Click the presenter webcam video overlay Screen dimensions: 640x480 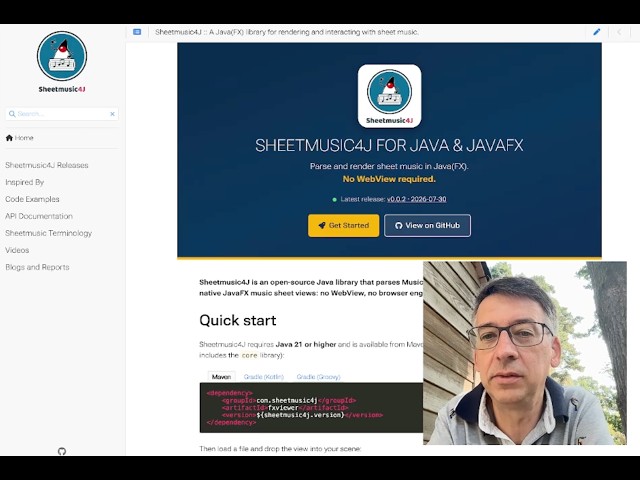pos(524,353)
